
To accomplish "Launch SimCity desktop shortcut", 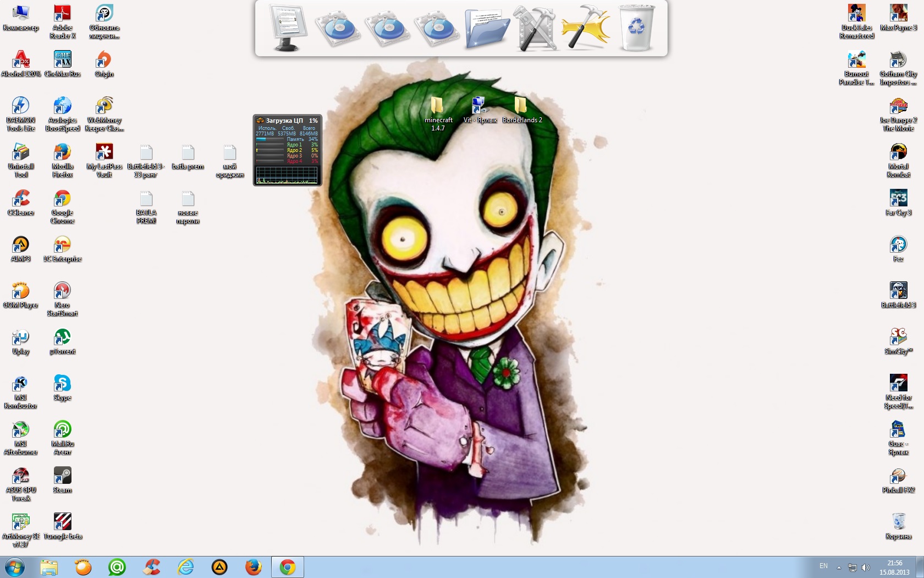I will [898, 341].
